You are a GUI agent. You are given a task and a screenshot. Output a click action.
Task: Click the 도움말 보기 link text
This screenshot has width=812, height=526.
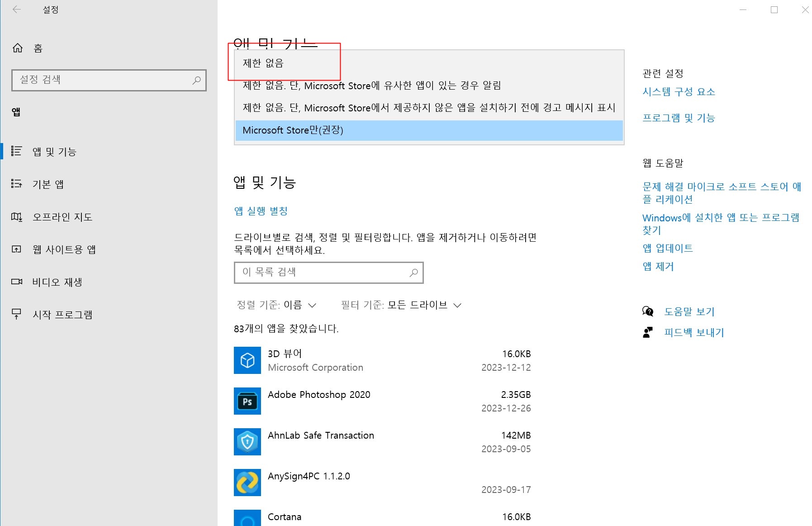pyautogui.click(x=689, y=311)
